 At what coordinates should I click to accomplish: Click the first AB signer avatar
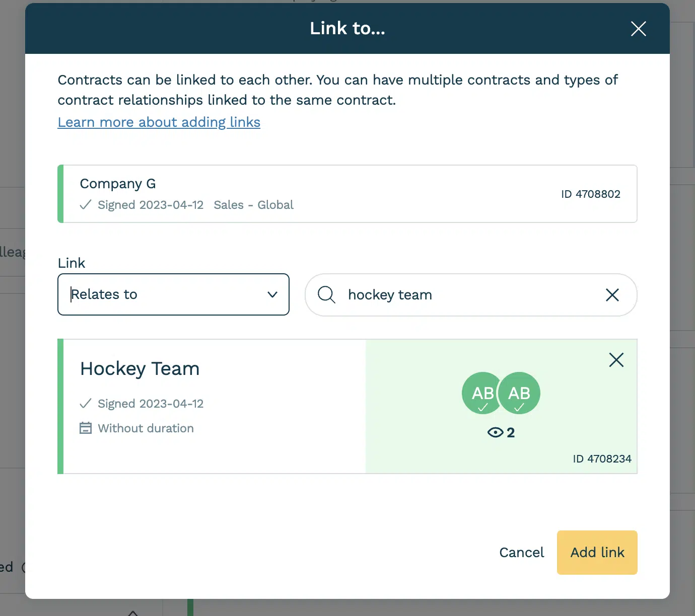click(x=480, y=393)
